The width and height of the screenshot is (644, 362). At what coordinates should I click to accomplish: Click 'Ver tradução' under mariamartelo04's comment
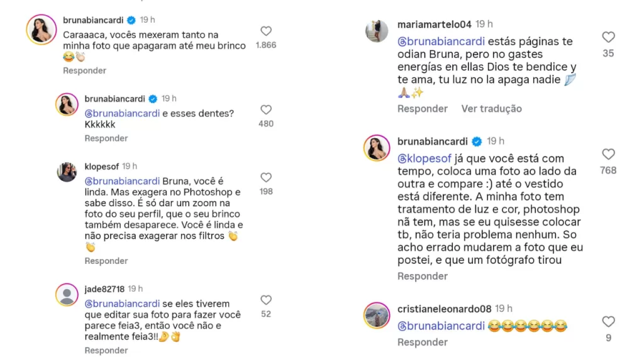491,109
